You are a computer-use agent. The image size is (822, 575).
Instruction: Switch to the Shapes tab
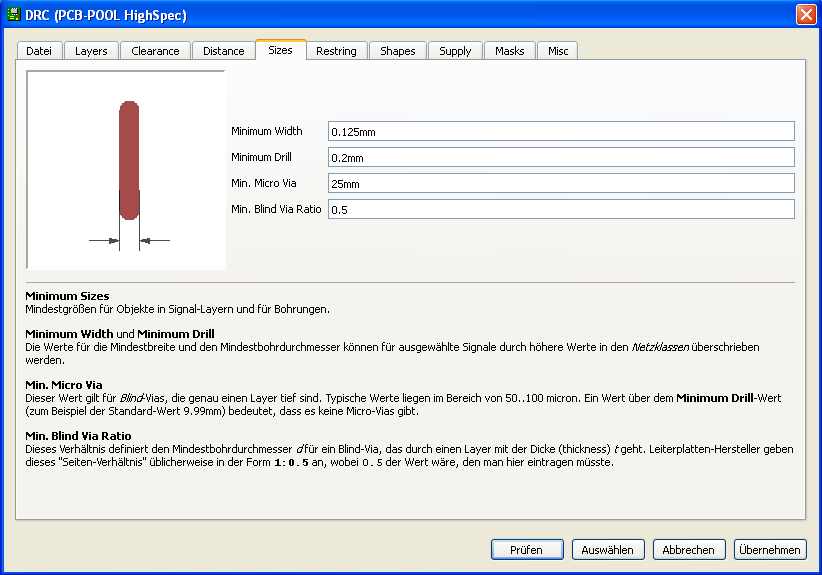tap(398, 51)
